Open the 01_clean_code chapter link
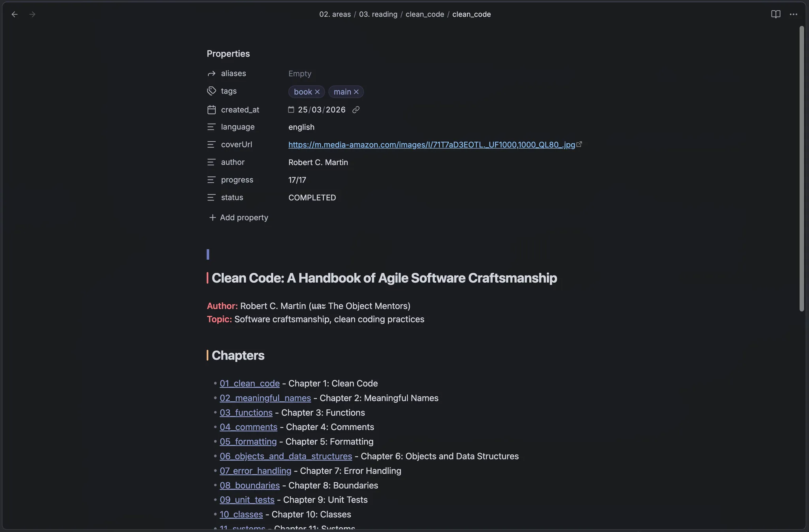 click(x=250, y=384)
